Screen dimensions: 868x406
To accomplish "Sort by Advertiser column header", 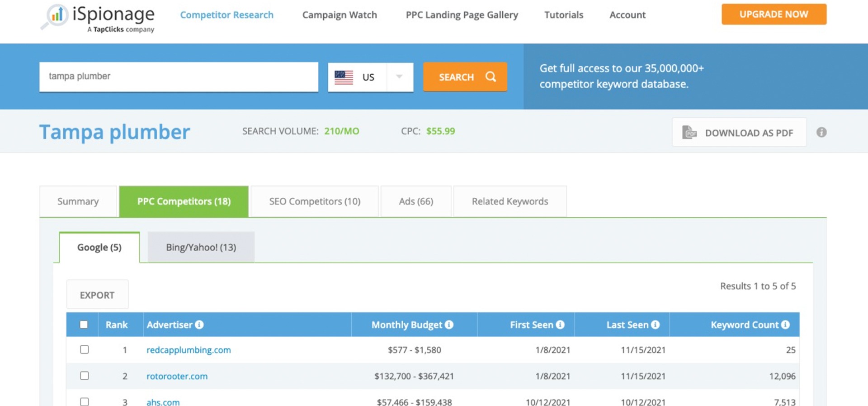I will point(170,325).
